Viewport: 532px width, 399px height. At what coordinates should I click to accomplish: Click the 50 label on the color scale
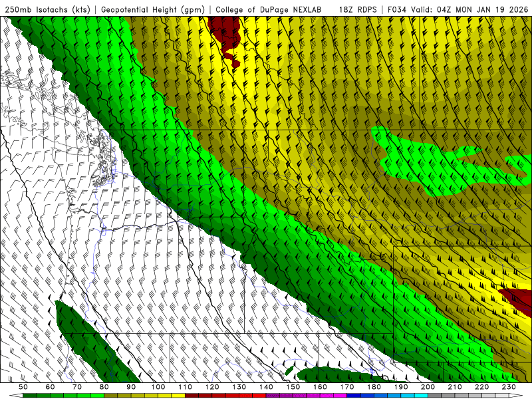point(23,387)
